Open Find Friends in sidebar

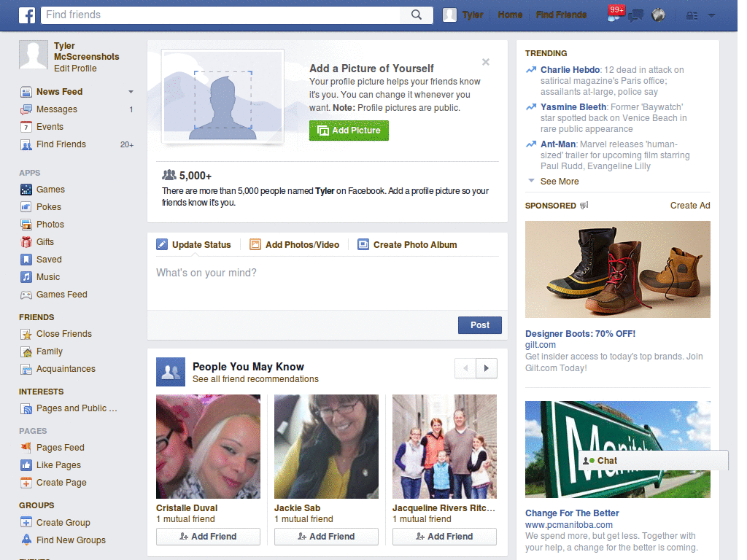pyautogui.click(x=61, y=144)
